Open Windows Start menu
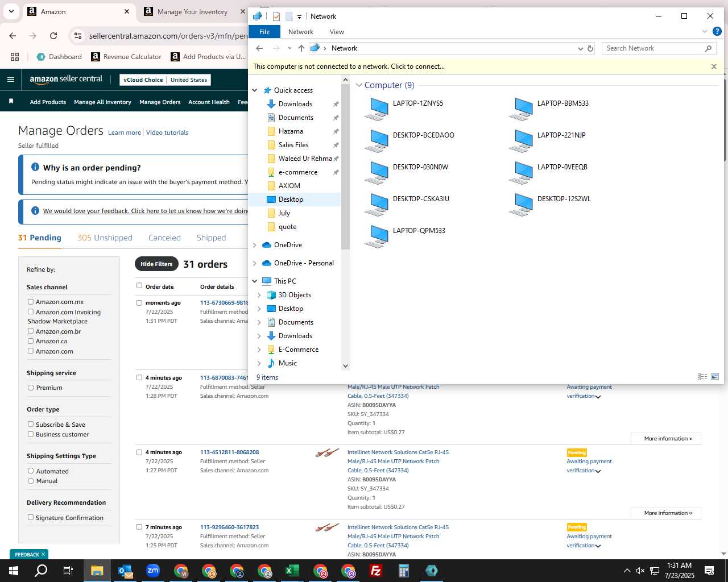728x582 pixels. tap(14, 571)
